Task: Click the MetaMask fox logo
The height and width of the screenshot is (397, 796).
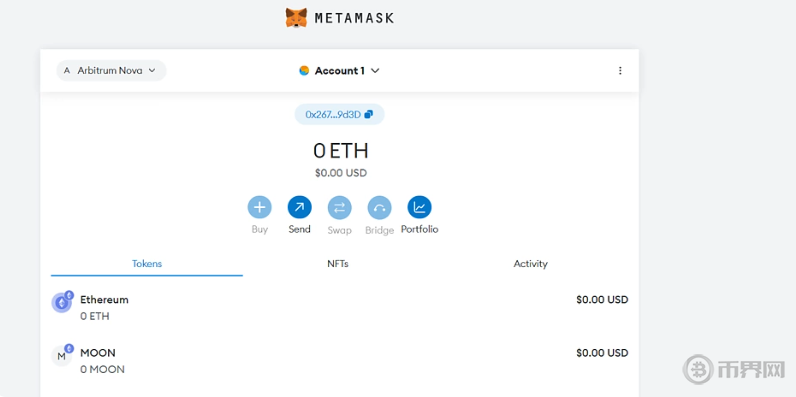Action: pos(296,18)
